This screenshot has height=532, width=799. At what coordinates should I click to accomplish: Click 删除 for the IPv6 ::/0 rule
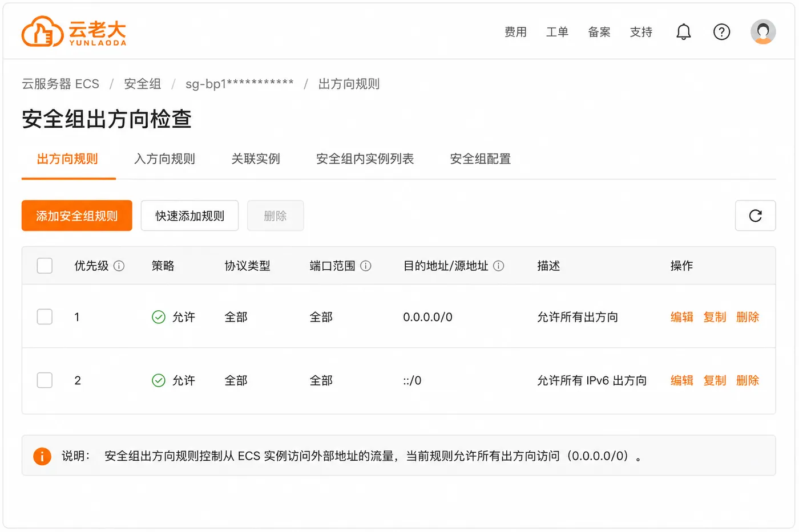click(748, 380)
